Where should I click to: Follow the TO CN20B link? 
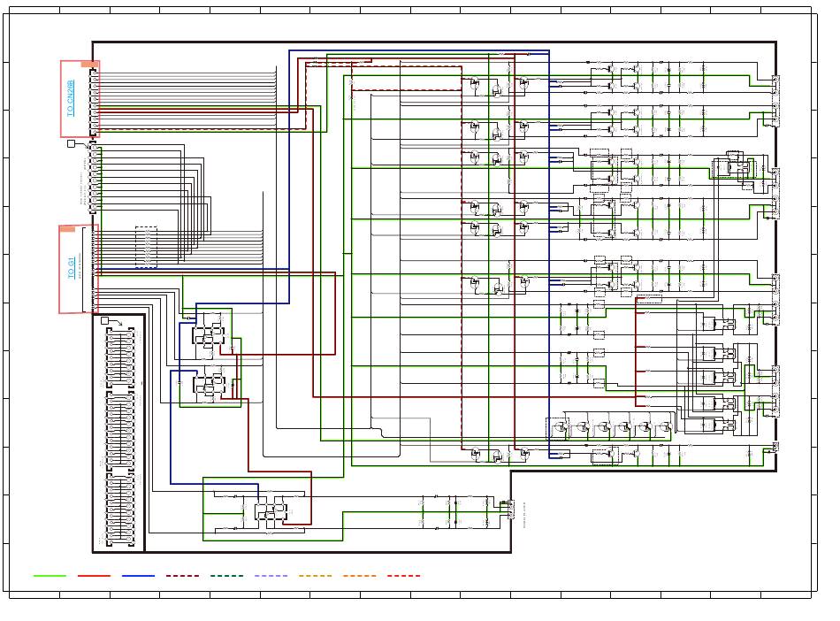(71, 98)
